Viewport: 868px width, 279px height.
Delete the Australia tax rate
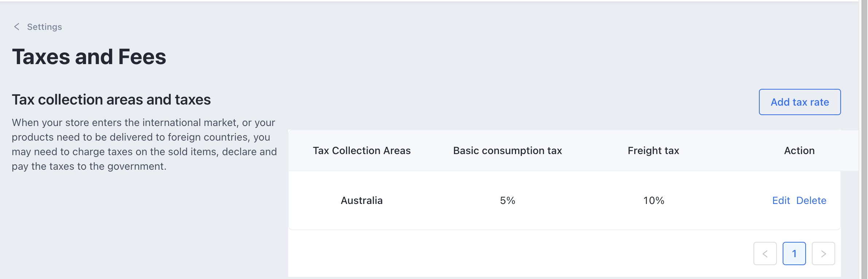(811, 201)
